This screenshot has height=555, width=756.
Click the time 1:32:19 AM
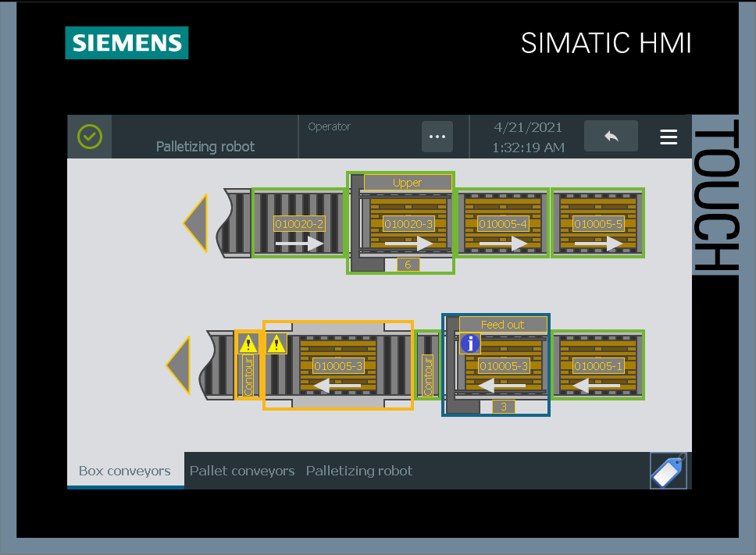pyautogui.click(x=528, y=148)
